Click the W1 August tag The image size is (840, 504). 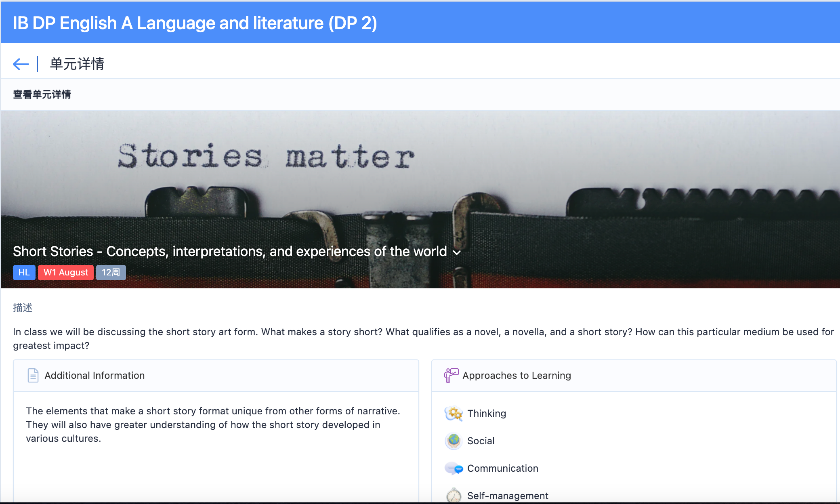(66, 272)
